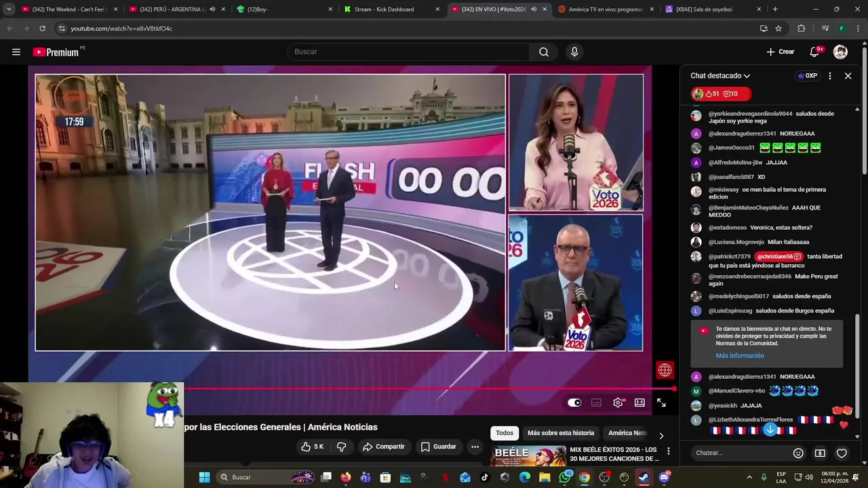The height and width of the screenshot is (488, 868).
Task: Focus the Buscar search field
Action: click(x=409, y=52)
